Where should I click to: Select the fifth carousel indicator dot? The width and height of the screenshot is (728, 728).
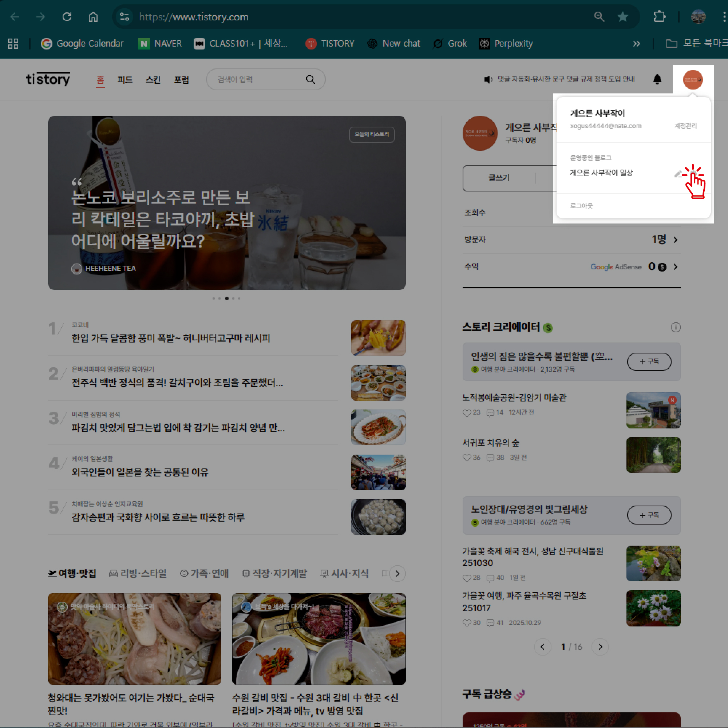click(x=239, y=298)
